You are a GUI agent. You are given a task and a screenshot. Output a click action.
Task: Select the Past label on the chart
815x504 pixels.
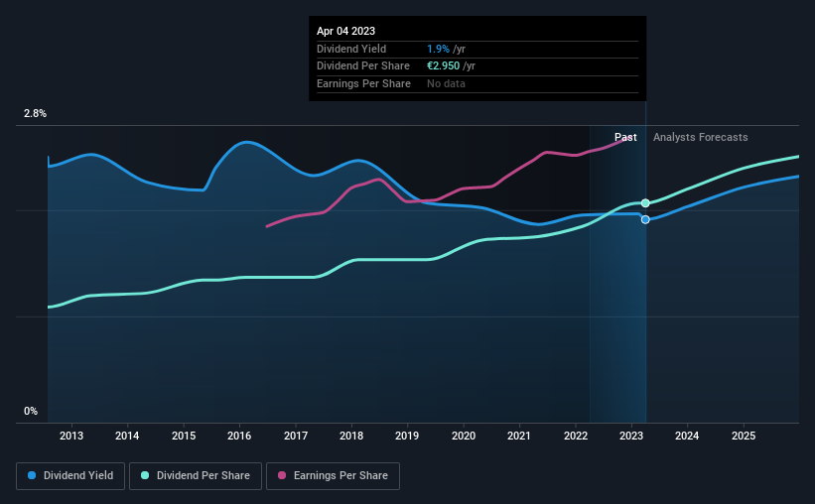click(625, 137)
